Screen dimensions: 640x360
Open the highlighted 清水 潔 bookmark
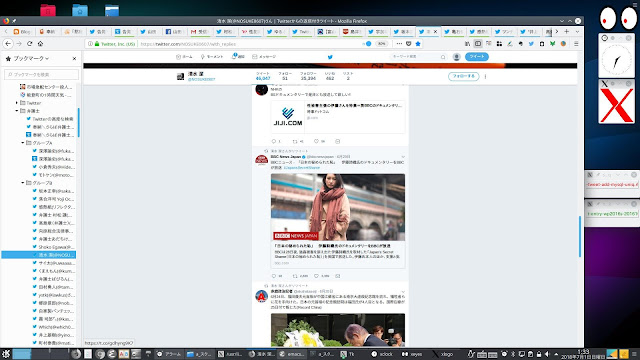(x=39, y=255)
